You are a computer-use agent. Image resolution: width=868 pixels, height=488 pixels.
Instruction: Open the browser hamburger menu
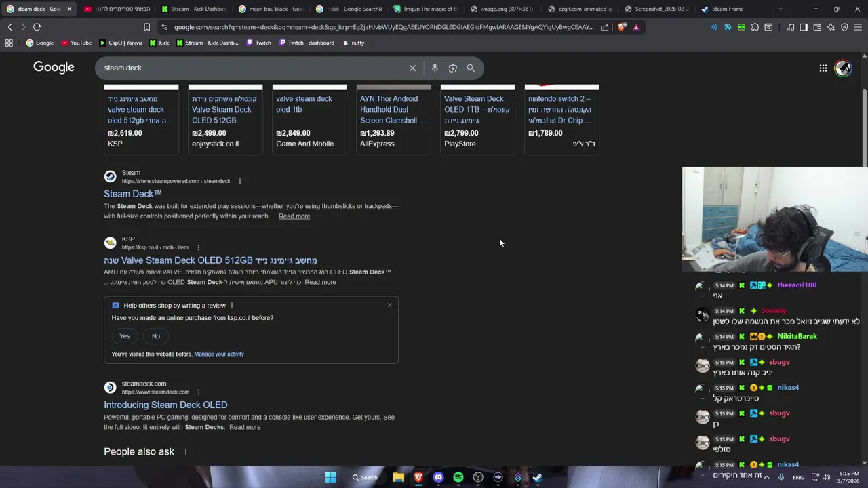click(858, 27)
